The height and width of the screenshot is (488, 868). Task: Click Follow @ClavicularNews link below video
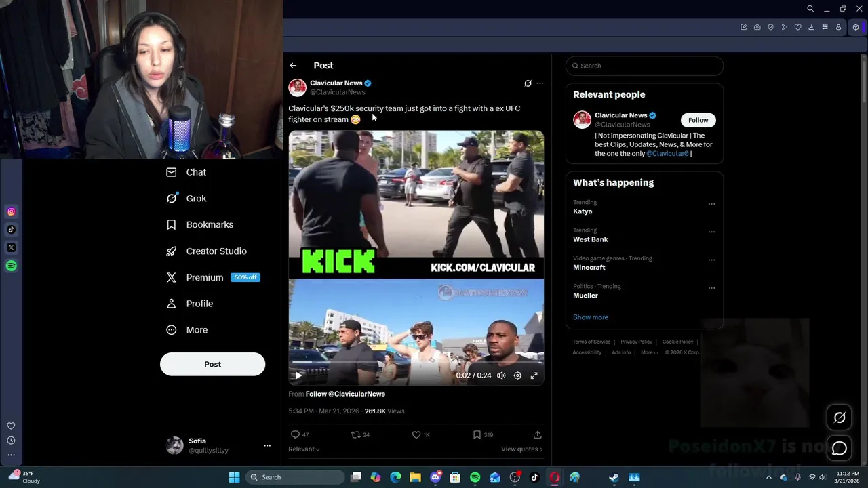coord(345,394)
